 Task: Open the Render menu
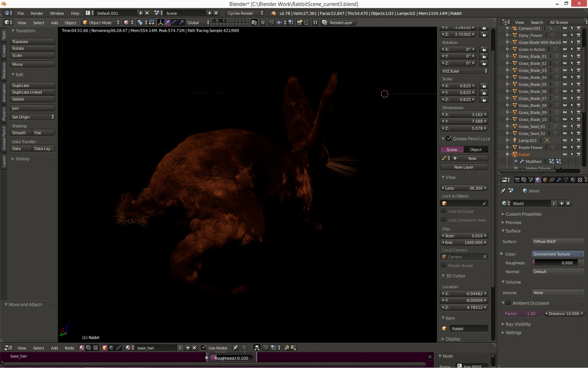coord(37,13)
